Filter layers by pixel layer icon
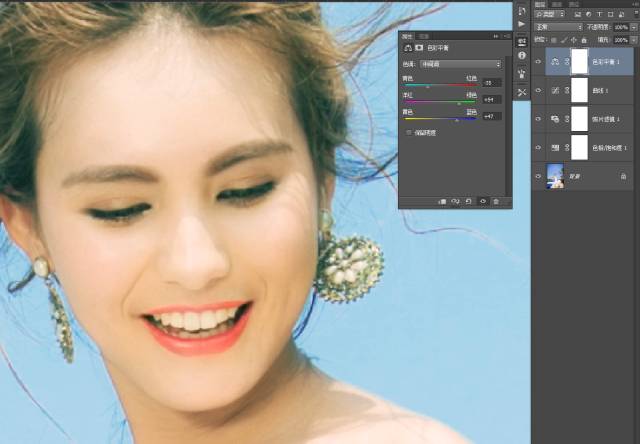This screenshot has height=444, width=640. coord(578,14)
